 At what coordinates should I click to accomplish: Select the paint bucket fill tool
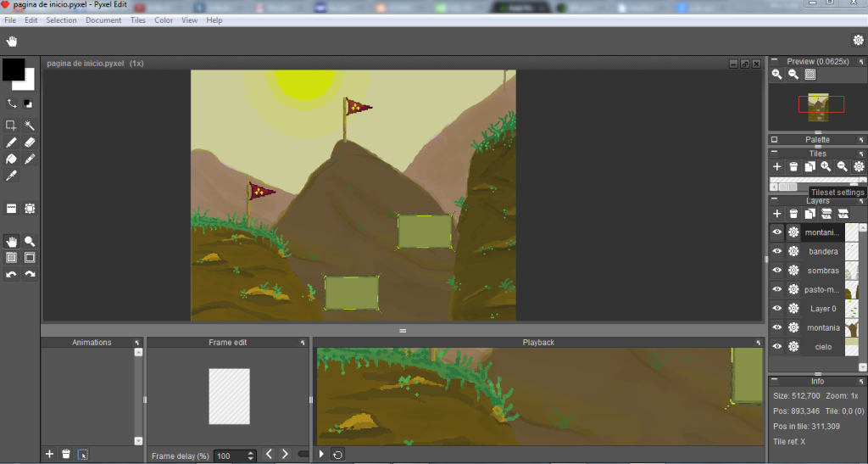11,159
